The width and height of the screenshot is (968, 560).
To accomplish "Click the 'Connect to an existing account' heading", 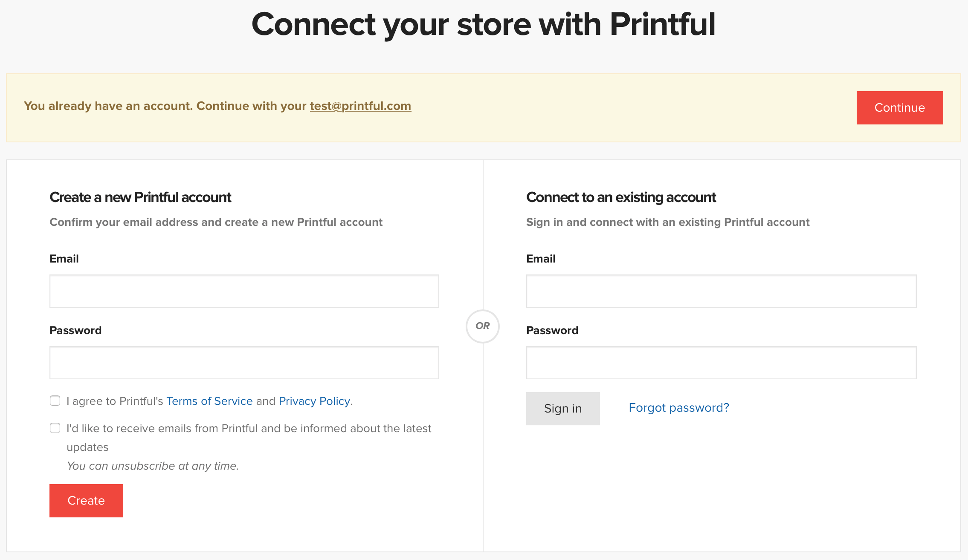I will (x=621, y=197).
